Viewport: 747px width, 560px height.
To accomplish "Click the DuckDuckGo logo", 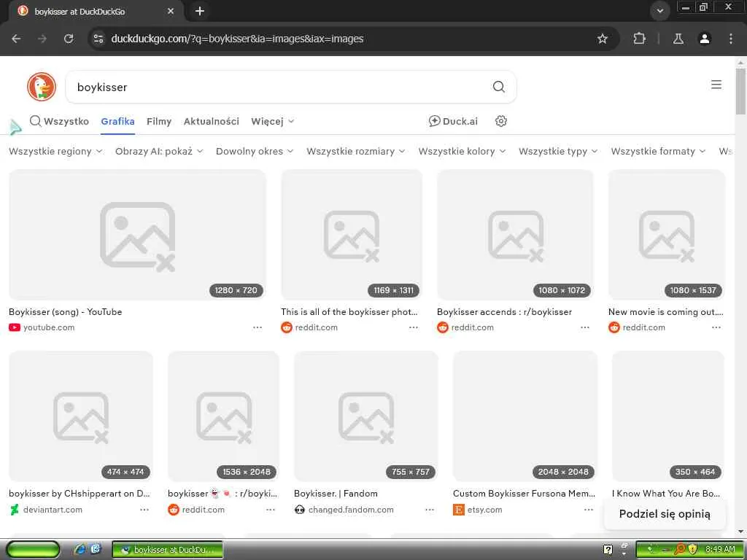I will click(42, 87).
